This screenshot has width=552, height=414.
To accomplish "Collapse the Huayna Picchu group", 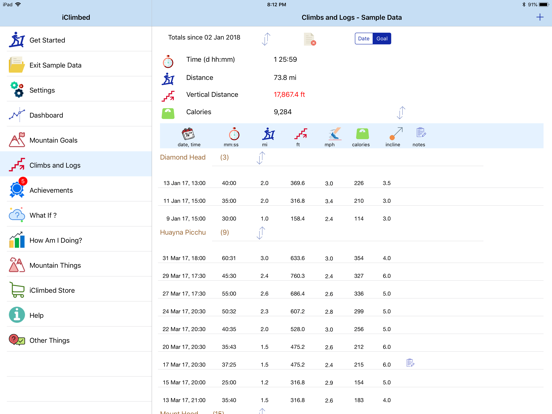I will pyautogui.click(x=261, y=233).
